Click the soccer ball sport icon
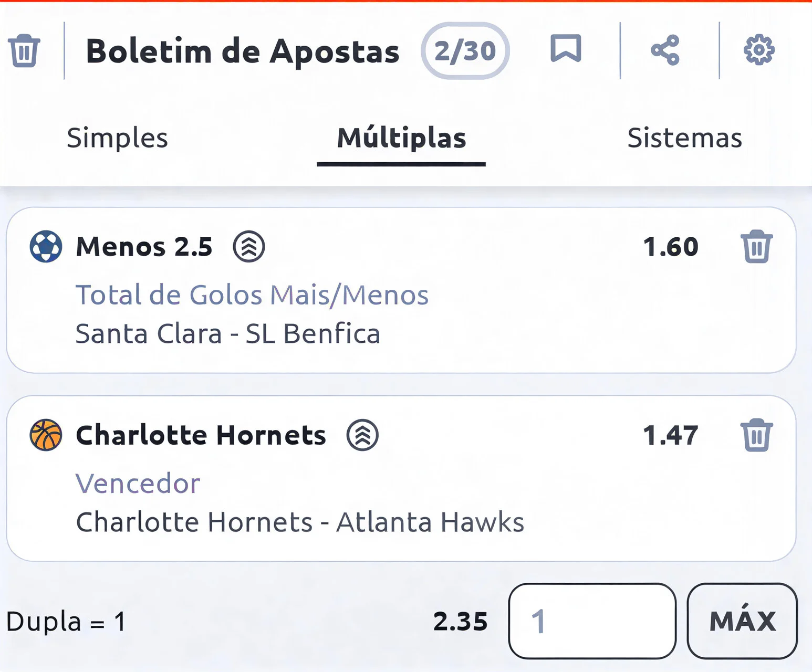The width and height of the screenshot is (812, 672). pos(46,246)
